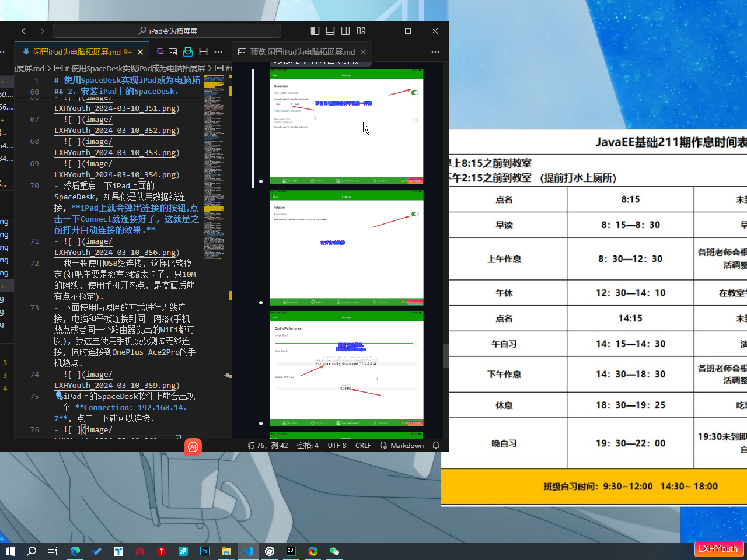Screen dimensions: 747x560
Task: Click the Rotation settings screenshot in preview
Action: point(347,248)
